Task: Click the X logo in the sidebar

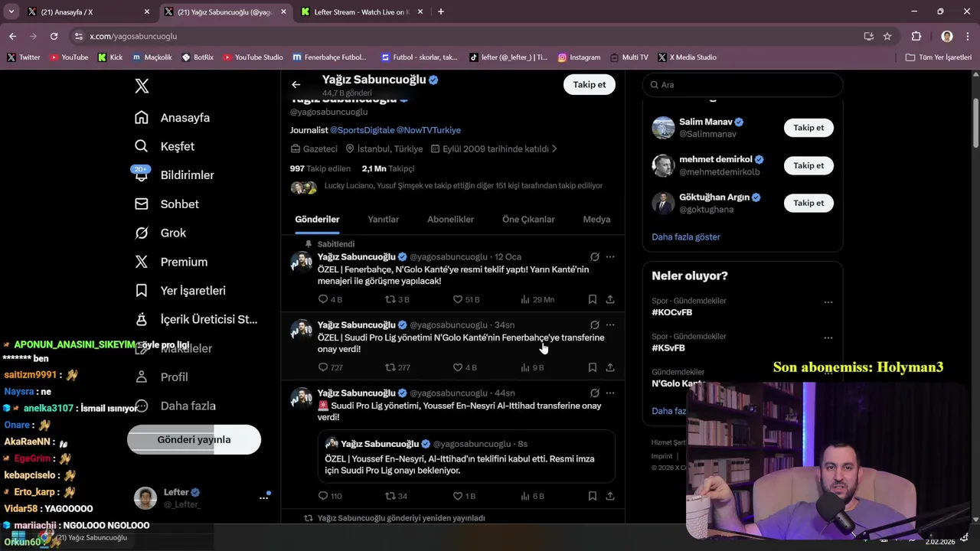Action: (142, 86)
